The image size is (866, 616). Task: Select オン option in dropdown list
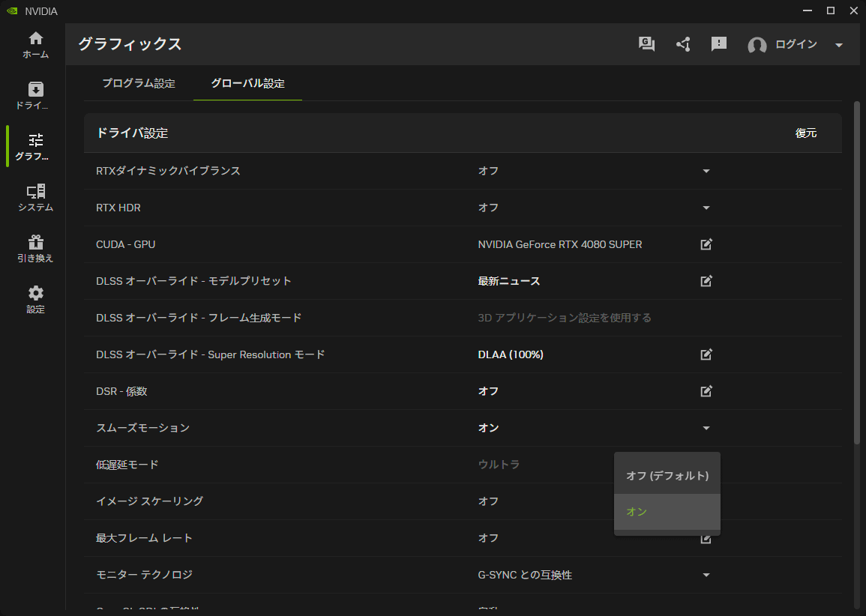(667, 512)
